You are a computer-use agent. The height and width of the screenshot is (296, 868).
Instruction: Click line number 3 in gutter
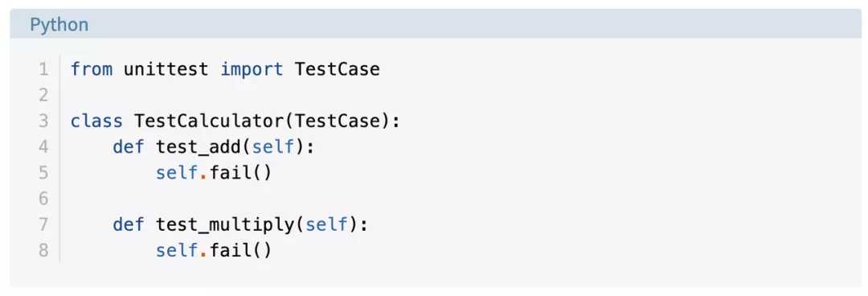43,121
